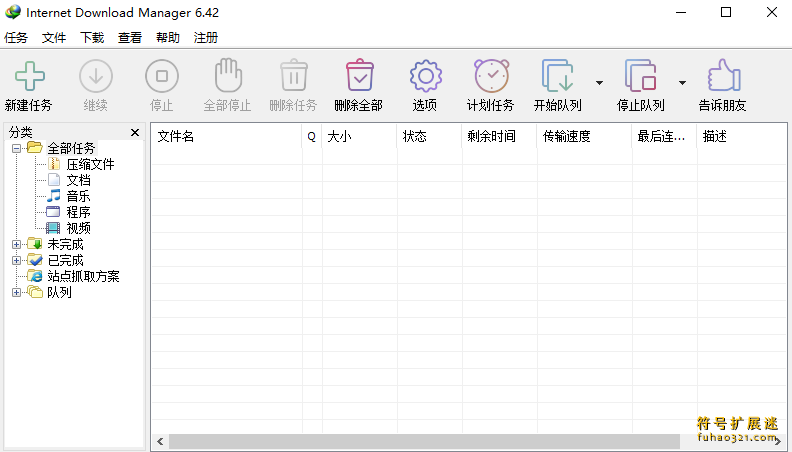This screenshot has width=792, height=452.
Task: Click the 全部停止 hand icon
Action: [x=228, y=75]
